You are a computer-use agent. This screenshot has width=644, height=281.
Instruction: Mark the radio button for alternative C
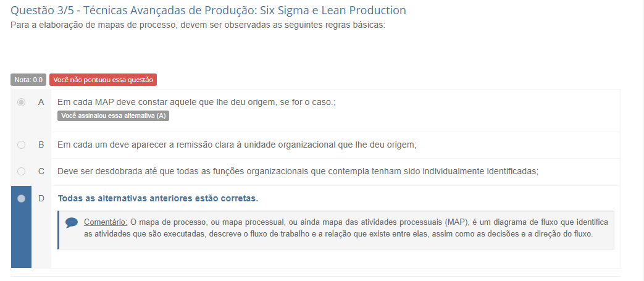[22, 171]
